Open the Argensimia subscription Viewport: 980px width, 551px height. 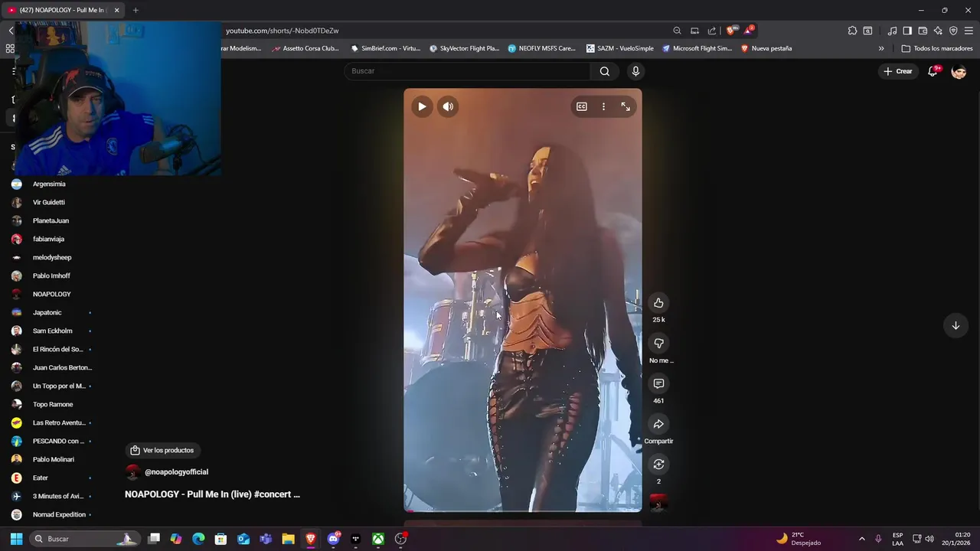[x=50, y=184]
